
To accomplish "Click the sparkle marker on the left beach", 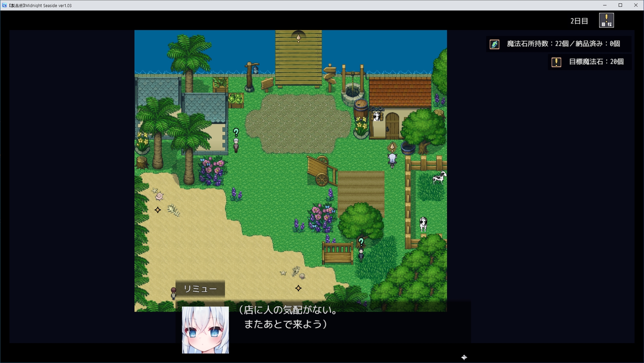I will click(x=157, y=210).
